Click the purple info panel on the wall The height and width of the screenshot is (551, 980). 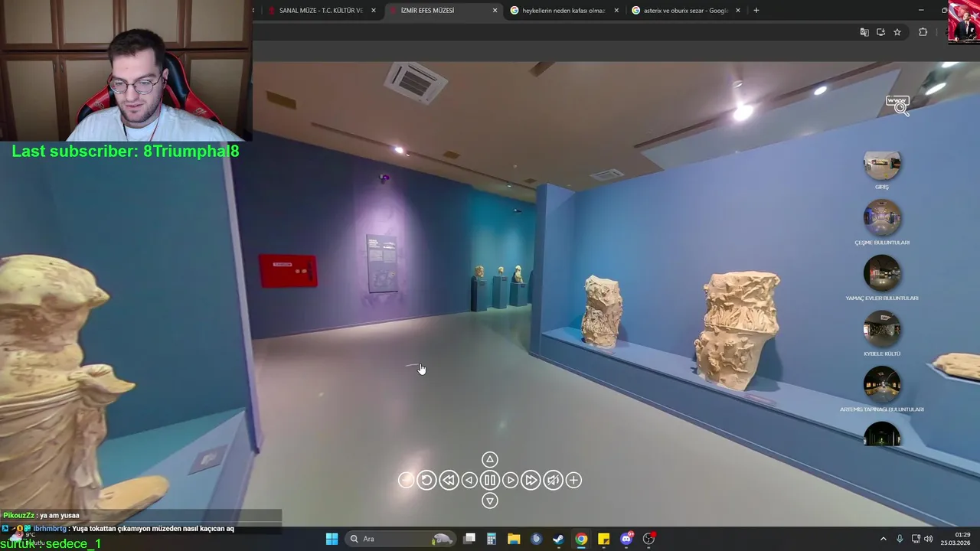[x=381, y=263]
